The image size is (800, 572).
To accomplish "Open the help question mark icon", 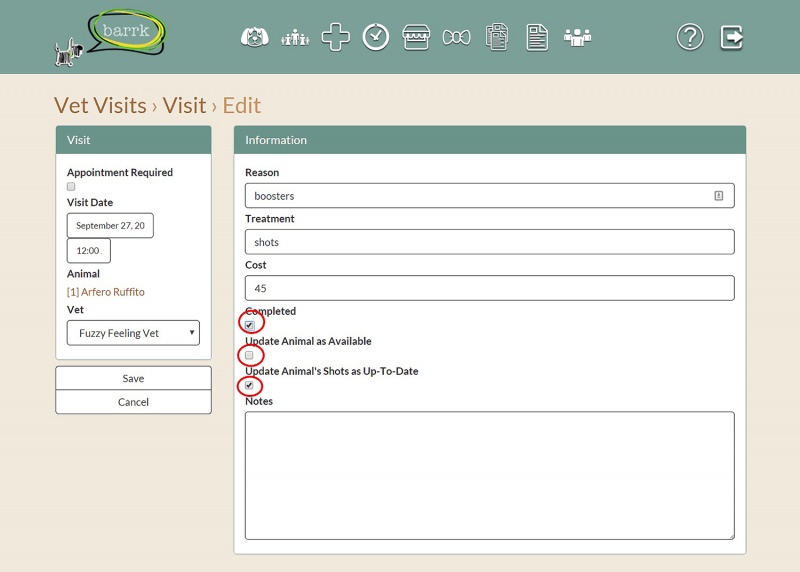I will click(690, 37).
